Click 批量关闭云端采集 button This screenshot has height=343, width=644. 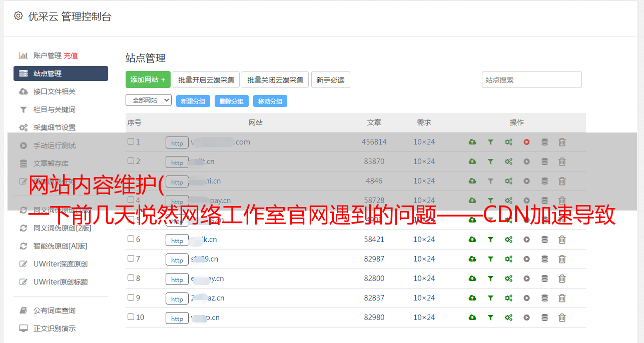click(275, 79)
